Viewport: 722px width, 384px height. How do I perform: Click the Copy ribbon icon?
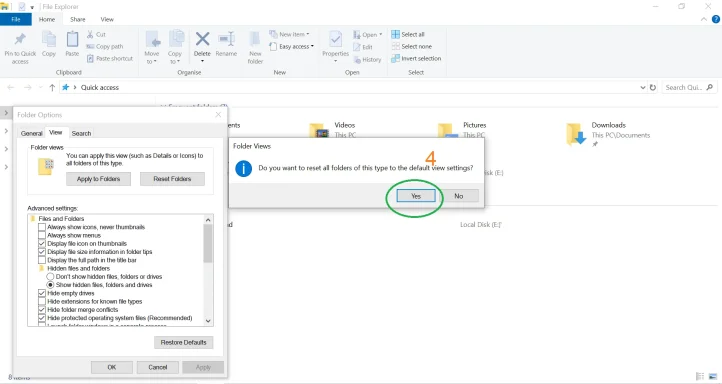click(49, 39)
